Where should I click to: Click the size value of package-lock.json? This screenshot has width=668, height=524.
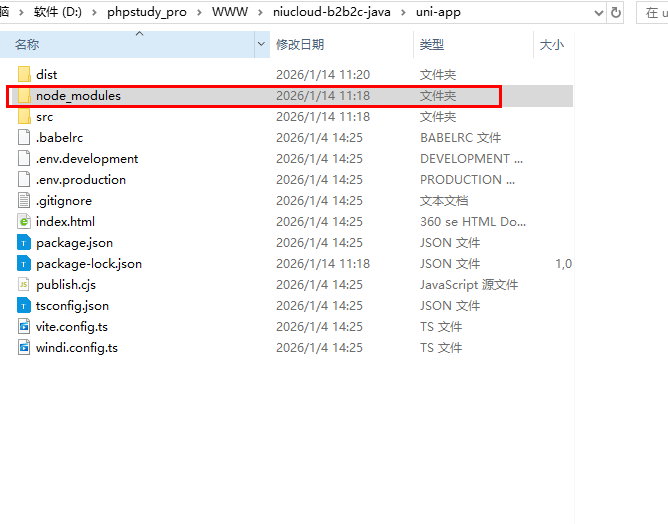point(563,264)
